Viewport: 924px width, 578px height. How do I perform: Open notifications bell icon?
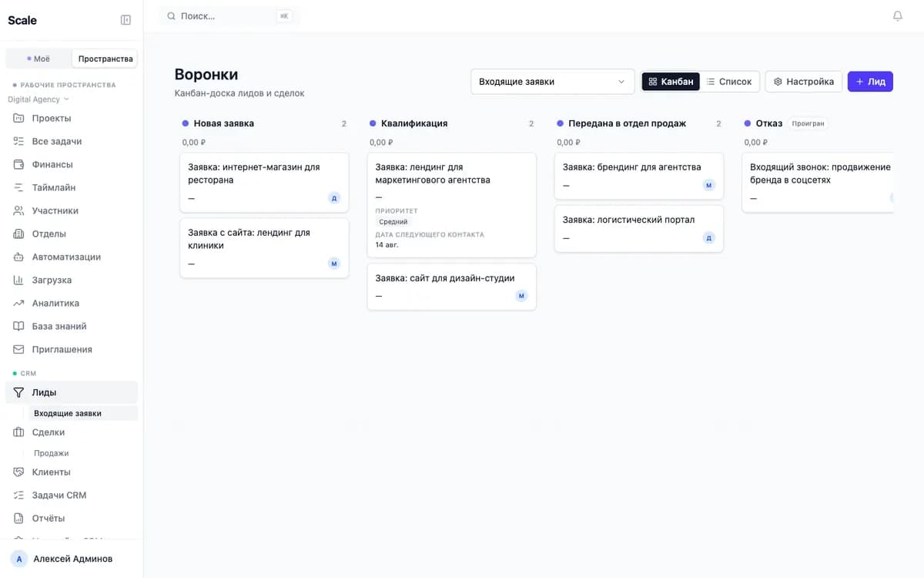(x=897, y=15)
